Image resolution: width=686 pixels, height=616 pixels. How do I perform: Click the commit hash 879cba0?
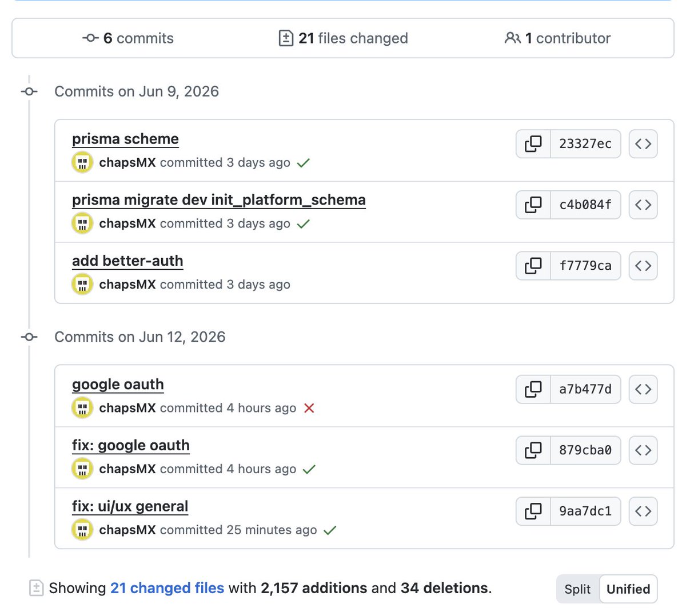[585, 450]
